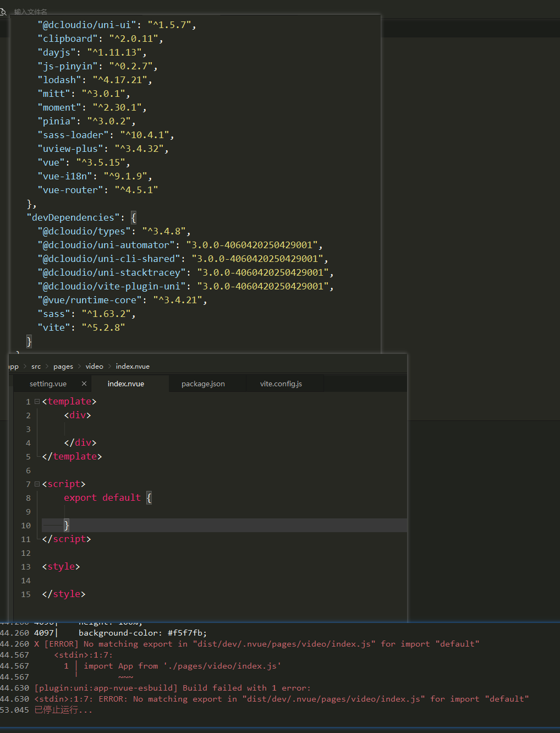
Task: Click the closing </style> tag on line 15
Action: pos(64,594)
